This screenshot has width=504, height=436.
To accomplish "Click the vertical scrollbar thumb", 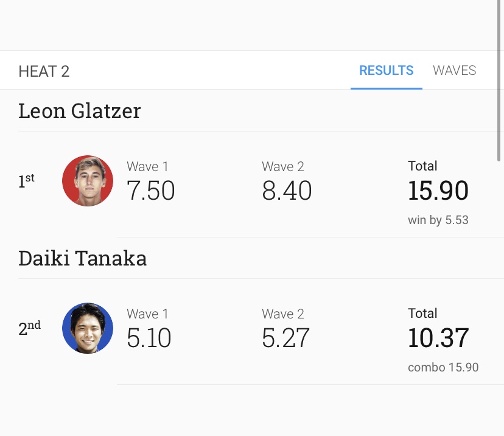I will [499, 80].
